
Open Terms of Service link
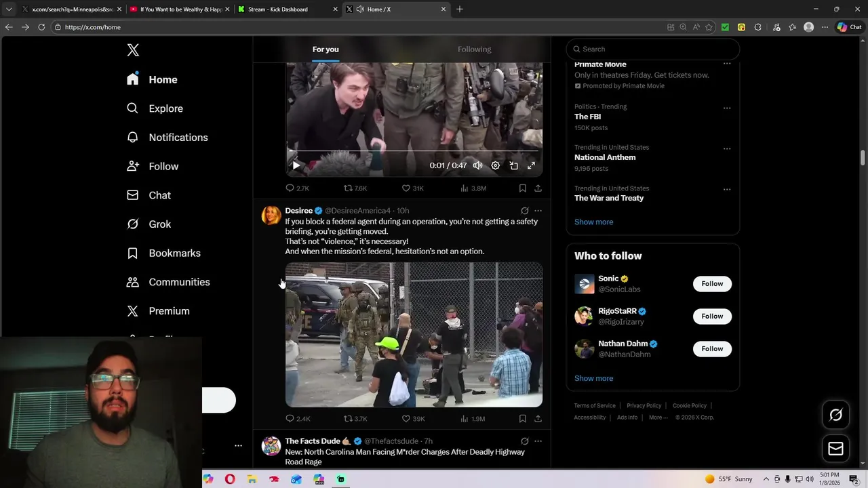[x=595, y=406]
